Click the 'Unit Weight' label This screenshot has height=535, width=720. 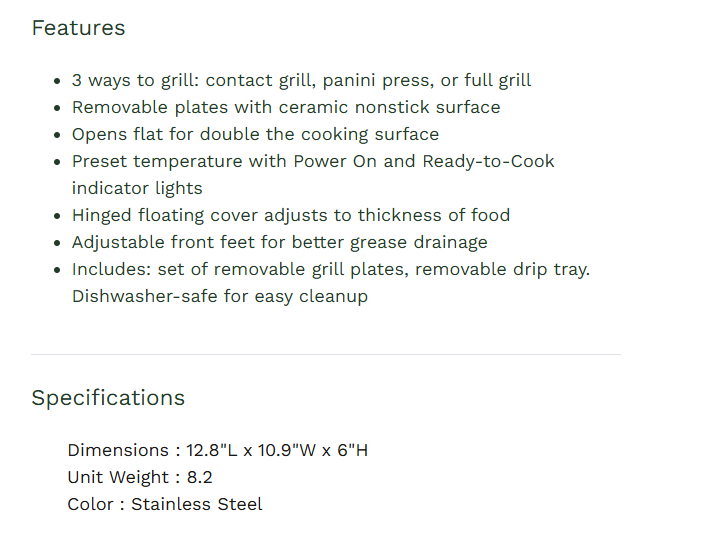tap(118, 477)
